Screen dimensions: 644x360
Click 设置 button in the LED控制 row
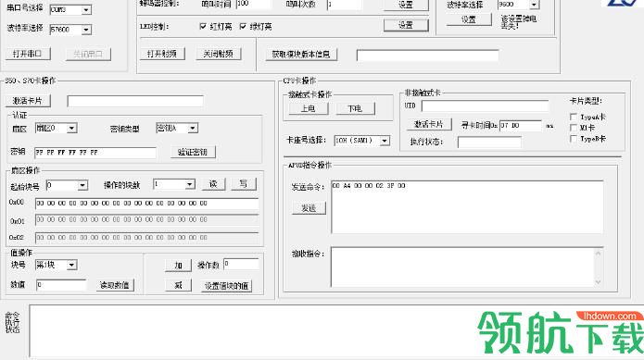point(406,25)
